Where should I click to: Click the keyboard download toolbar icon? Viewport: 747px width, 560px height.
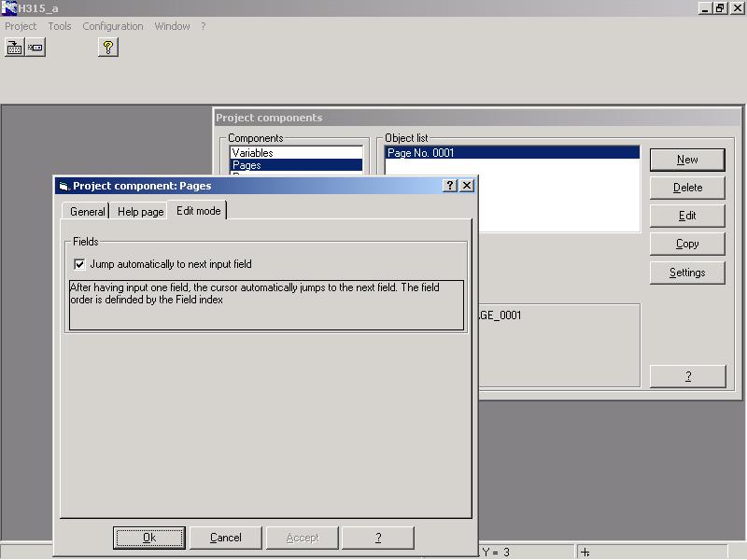[14, 48]
